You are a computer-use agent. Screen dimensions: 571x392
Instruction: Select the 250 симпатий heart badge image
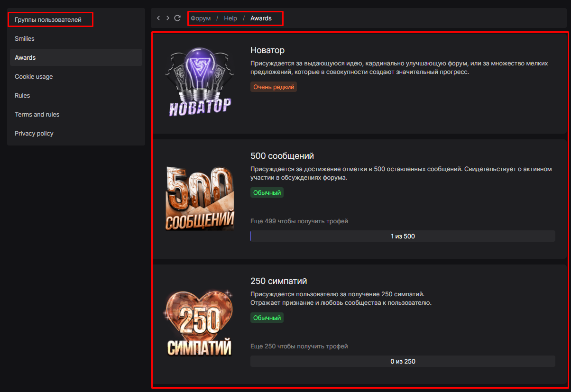pos(199,322)
